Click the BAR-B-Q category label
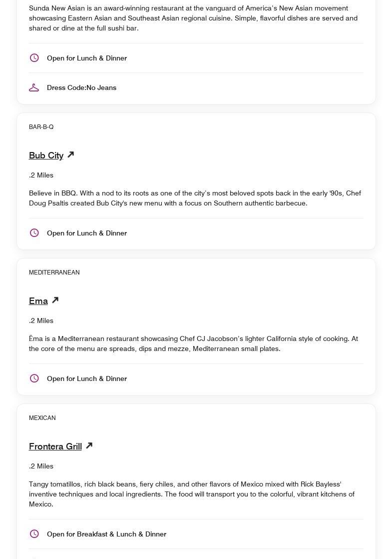Screen dimensions: 392x559 click(41, 127)
